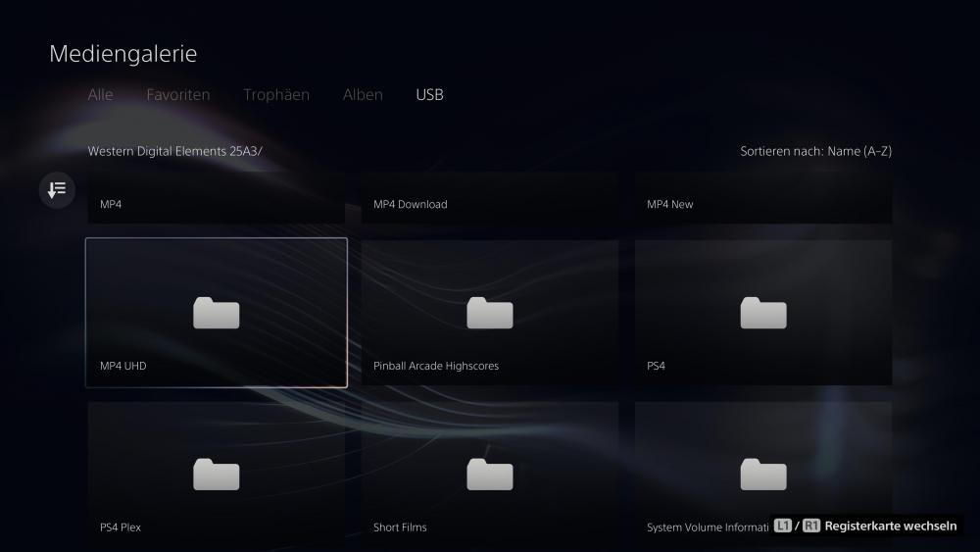Switch to the Alle tab
Screen dimensions: 980x552
100,95
